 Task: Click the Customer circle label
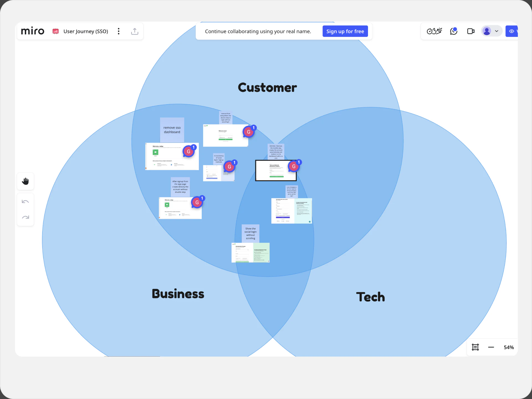pos(267,88)
